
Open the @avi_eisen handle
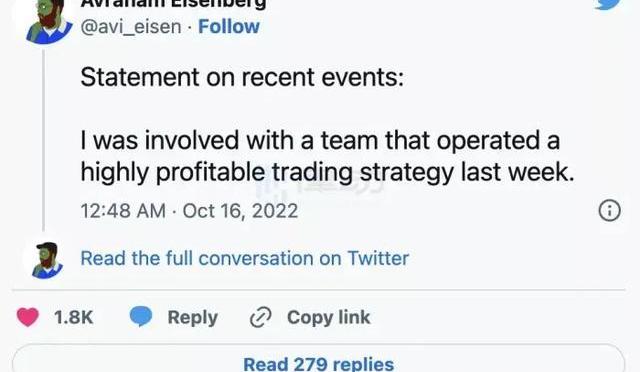click(x=131, y=27)
